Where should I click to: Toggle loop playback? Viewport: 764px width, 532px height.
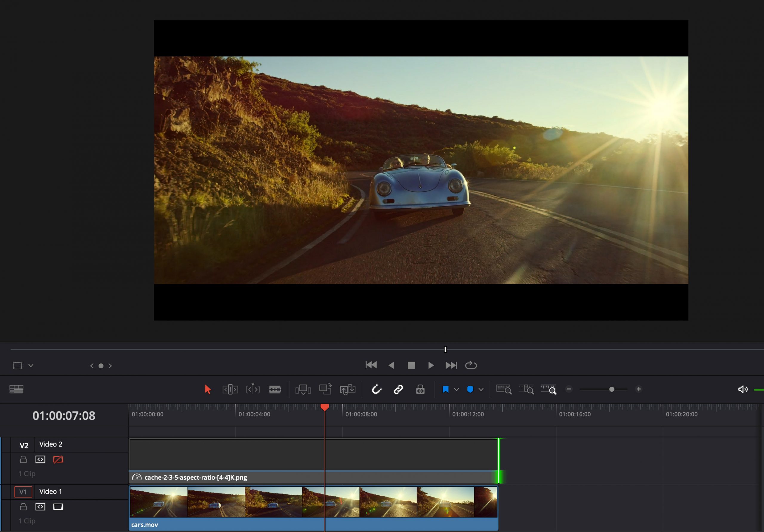tap(471, 365)
